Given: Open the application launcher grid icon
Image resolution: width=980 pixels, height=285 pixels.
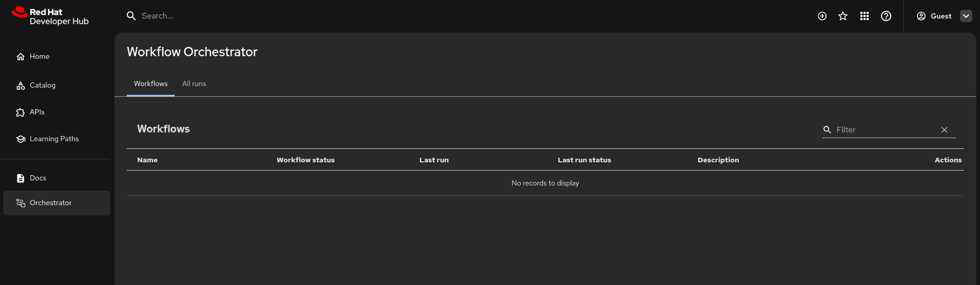Looking at the screenshot, I should [x=865, y=16].
